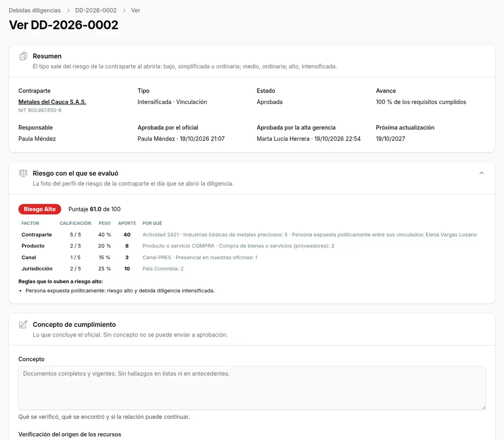Click the Jurisdicción peso 25 % cell
The height and width of the screenshot is (440, 504).
[104, 269]
